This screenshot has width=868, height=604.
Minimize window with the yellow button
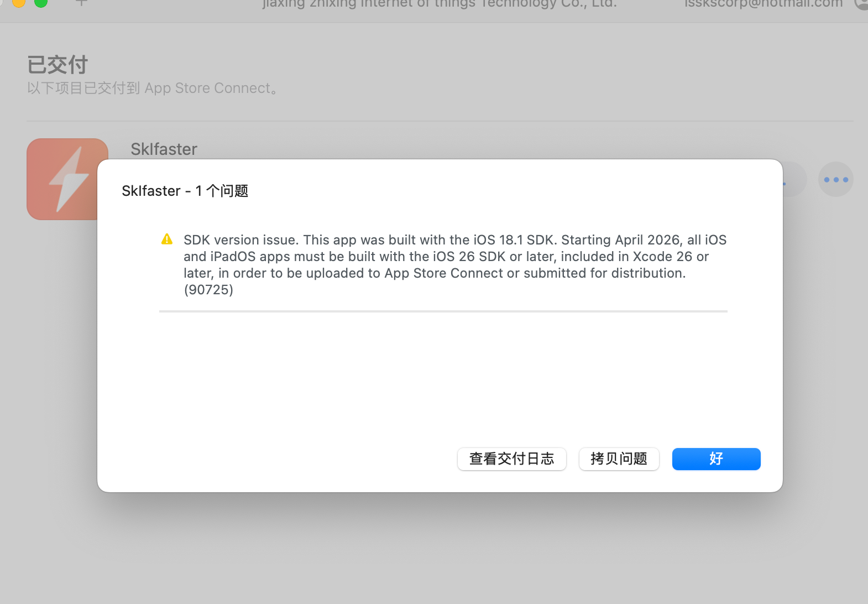19,2
